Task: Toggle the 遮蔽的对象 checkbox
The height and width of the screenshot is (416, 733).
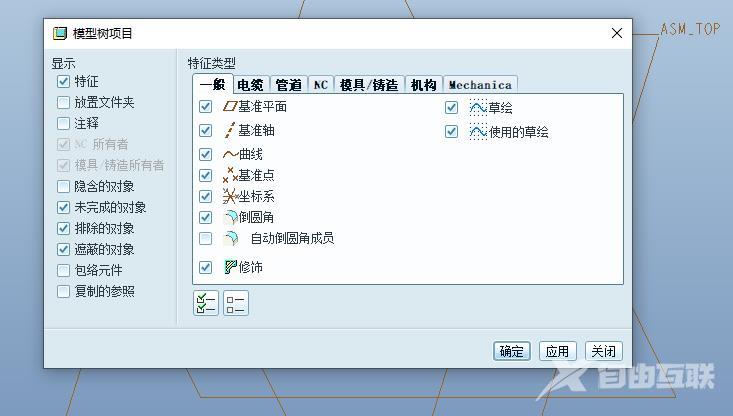Action: 63,250
